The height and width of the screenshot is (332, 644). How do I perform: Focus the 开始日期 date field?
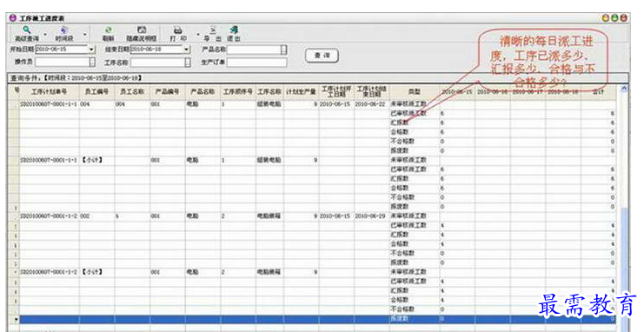pyautogui.click(x=62, y=50)
